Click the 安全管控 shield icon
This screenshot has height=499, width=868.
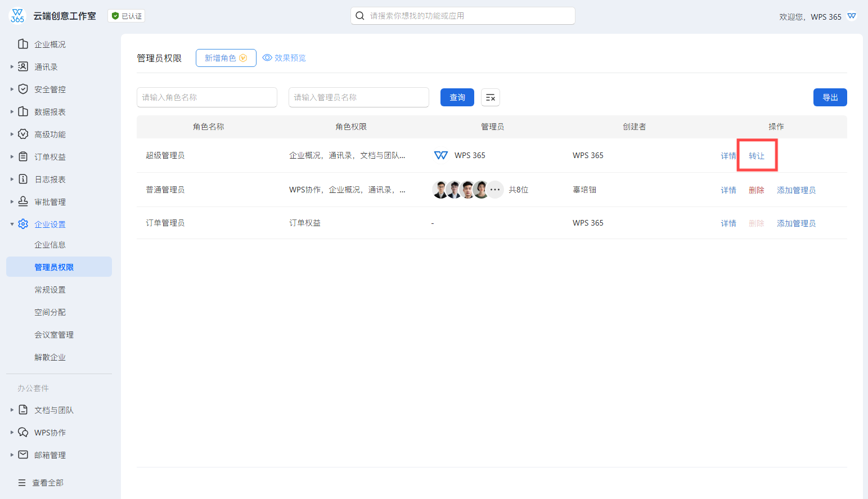[23, 89]
